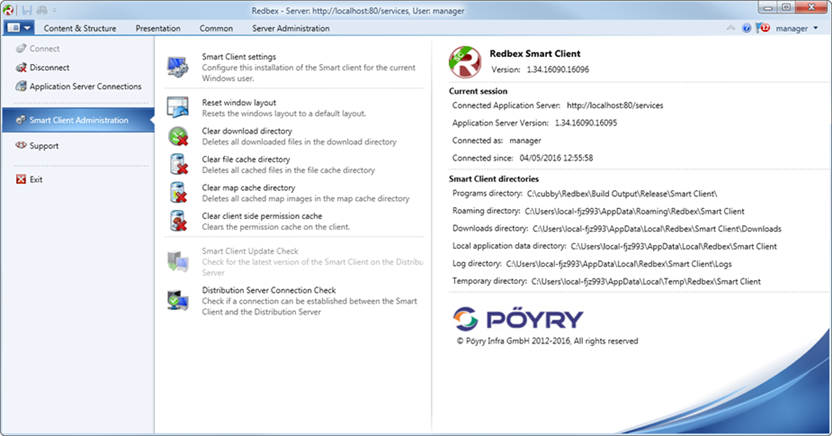Click the Clear download directory icon
The image size is (832, 436).
tap(178, 136)
